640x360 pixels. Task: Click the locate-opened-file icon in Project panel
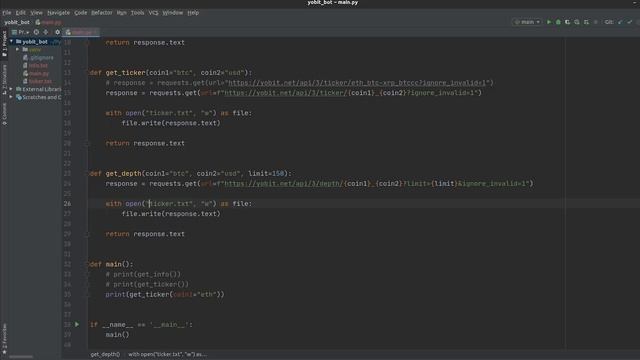[x=36, y=32]
